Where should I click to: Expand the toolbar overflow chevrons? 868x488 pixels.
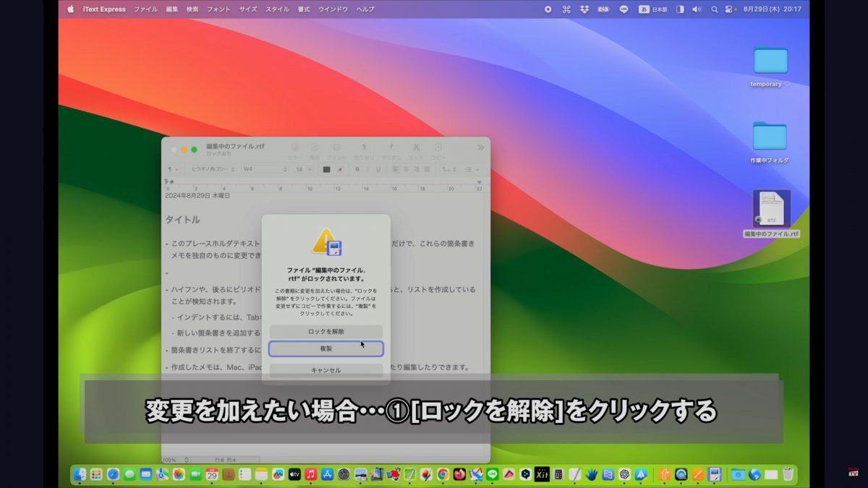coord(480,147)
